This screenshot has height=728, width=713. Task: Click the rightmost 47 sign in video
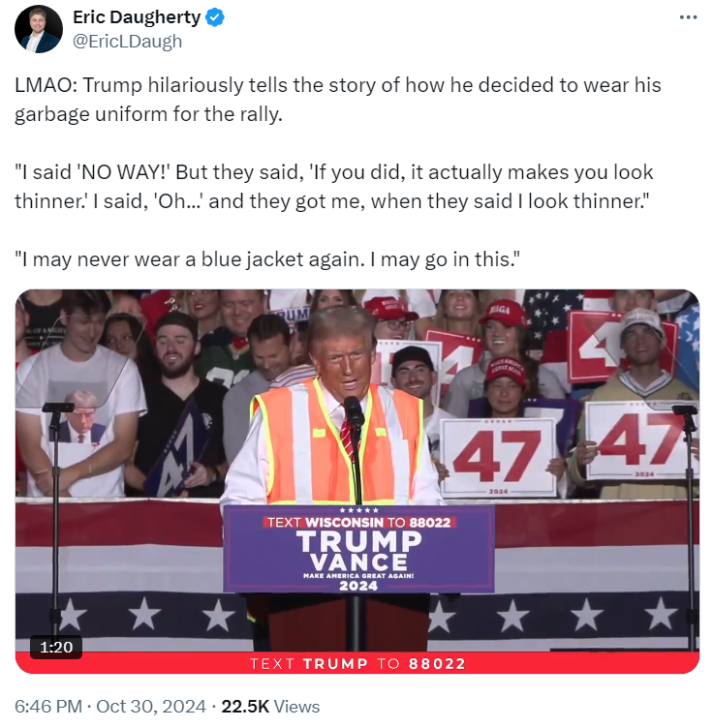642,440
